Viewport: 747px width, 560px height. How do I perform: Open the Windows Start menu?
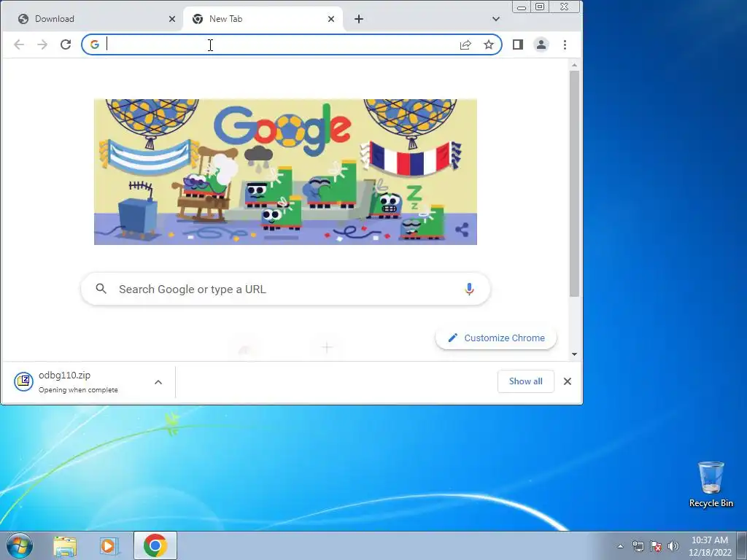point(20,545)
